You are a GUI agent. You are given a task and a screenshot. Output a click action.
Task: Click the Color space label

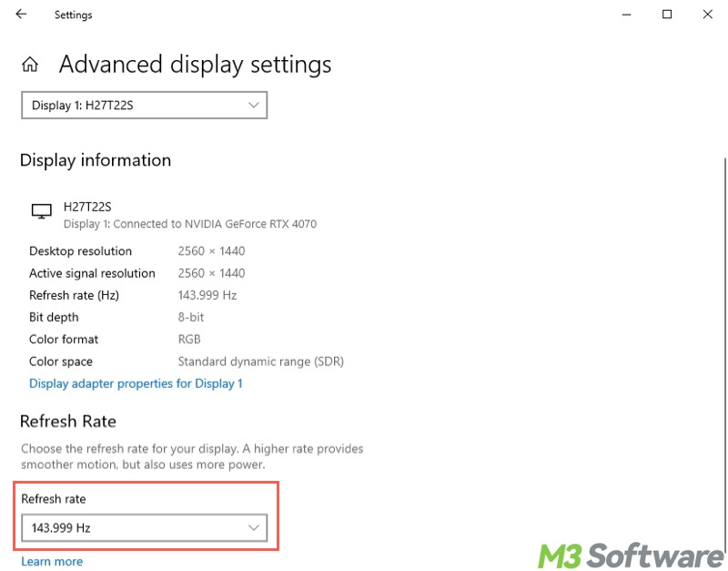coord(61,362)
